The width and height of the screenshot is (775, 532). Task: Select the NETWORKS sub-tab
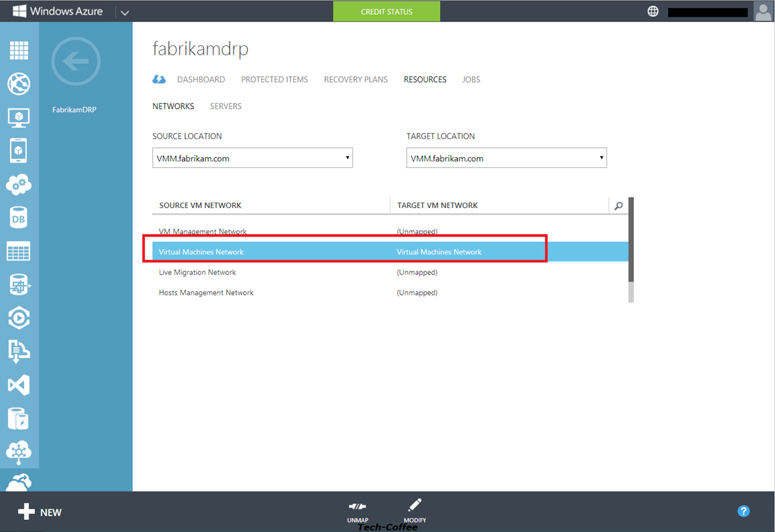173,106
